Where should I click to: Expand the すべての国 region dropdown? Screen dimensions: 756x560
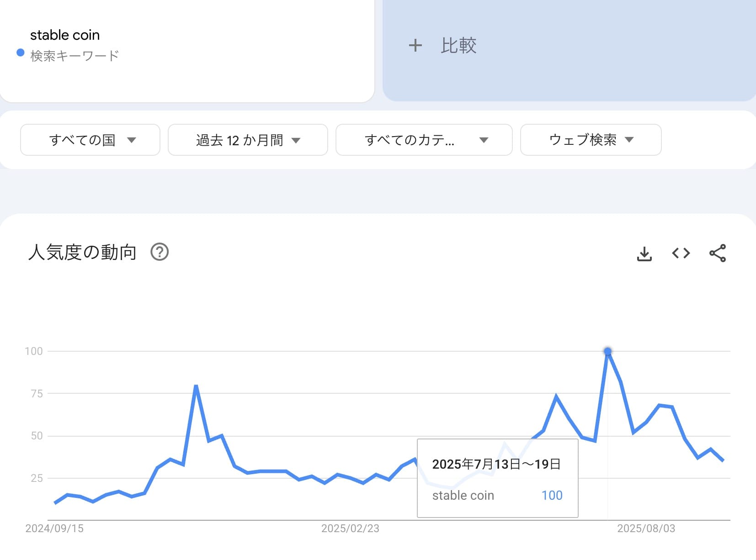click(x=90, y=140)
